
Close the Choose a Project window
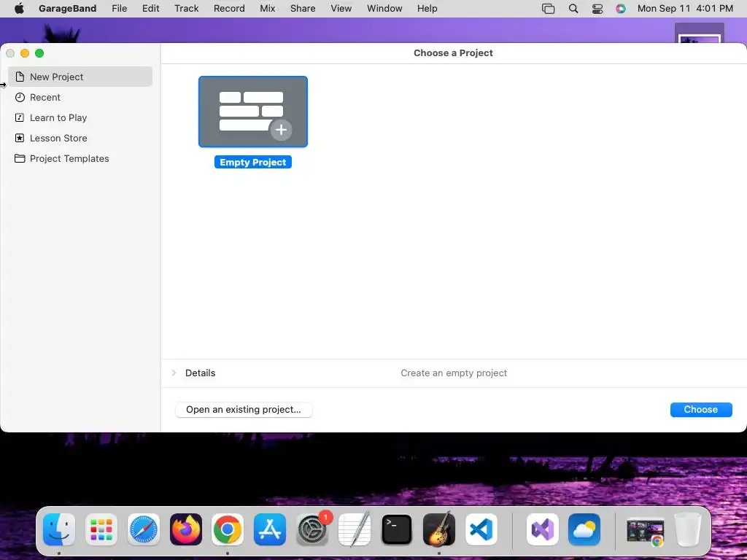[10, 53]
